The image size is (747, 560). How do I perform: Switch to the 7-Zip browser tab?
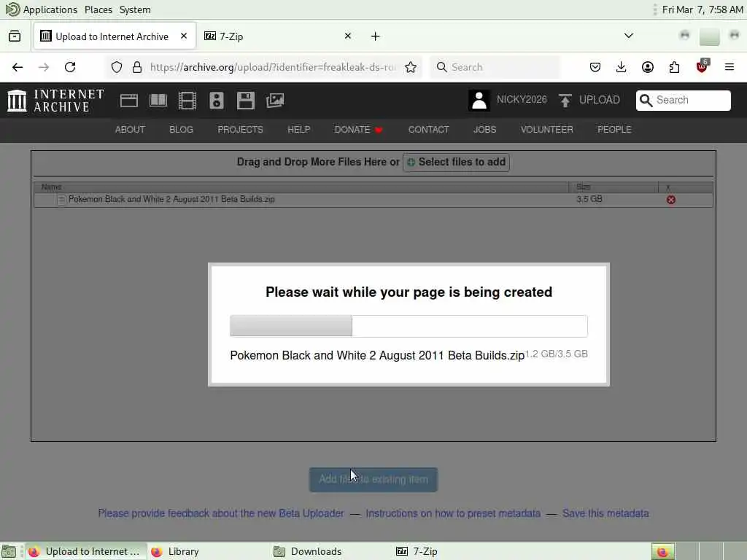click(x=279, y=36)
